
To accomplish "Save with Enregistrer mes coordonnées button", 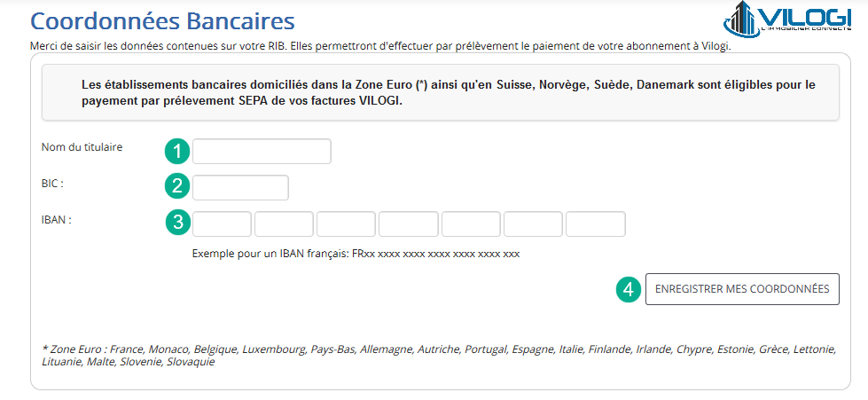I will pos(742,289).
